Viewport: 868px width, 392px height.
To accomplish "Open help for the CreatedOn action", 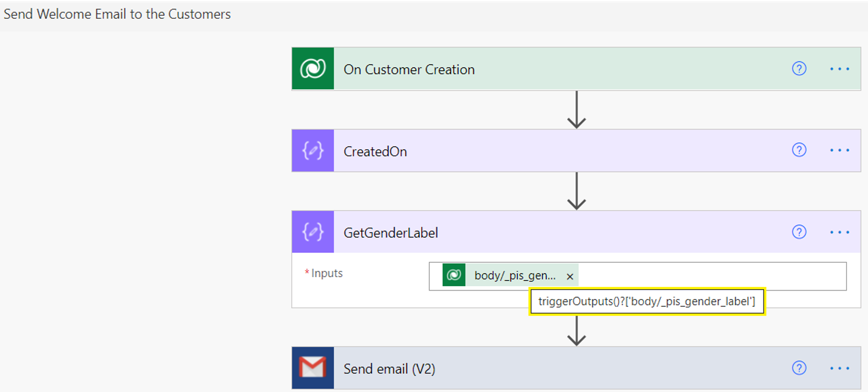I will 799,150.
